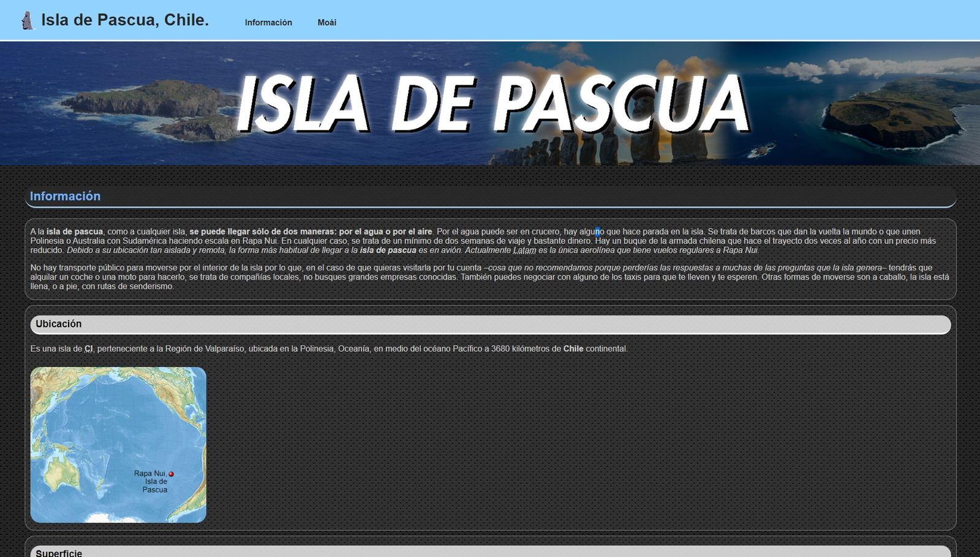Click the "Isla de Pascua, Chile." site title
Screen dimensions: 980x557
(x=125, y=20)
